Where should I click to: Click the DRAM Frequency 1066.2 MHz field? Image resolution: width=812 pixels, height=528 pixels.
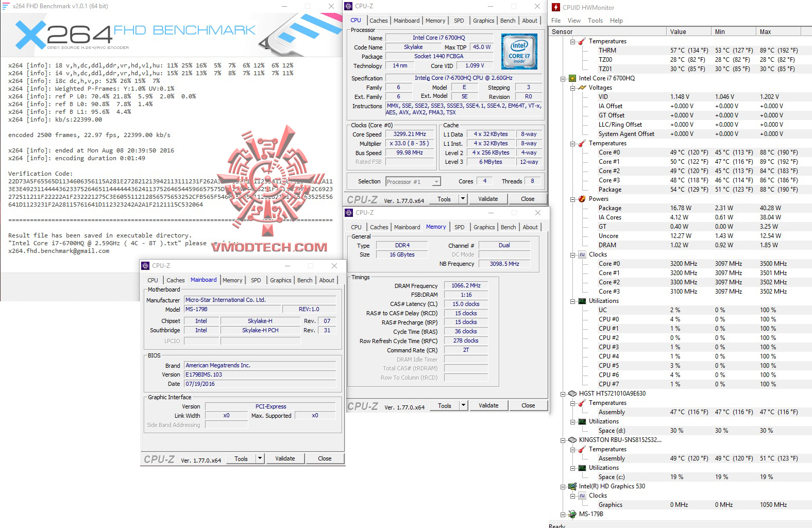click(x=466, y=285)
